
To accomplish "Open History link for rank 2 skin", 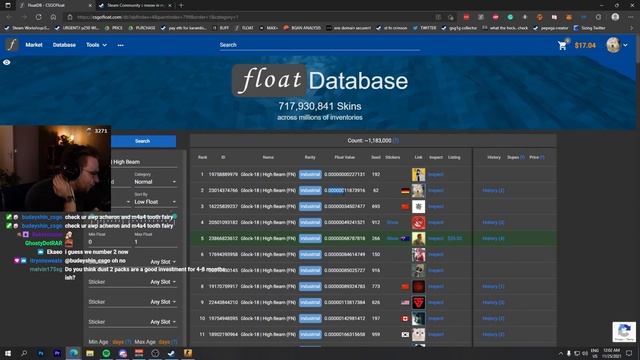I will tap(493, 190).
